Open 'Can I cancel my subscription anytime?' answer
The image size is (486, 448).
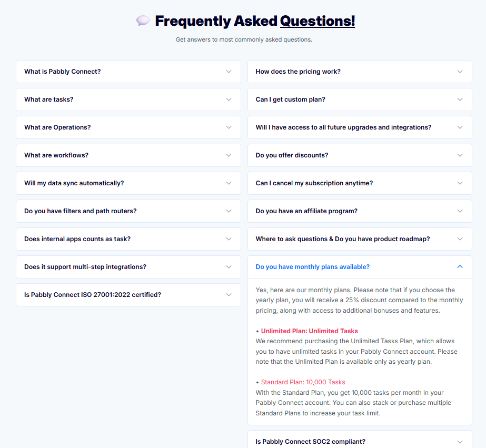[x=360, y=183]
